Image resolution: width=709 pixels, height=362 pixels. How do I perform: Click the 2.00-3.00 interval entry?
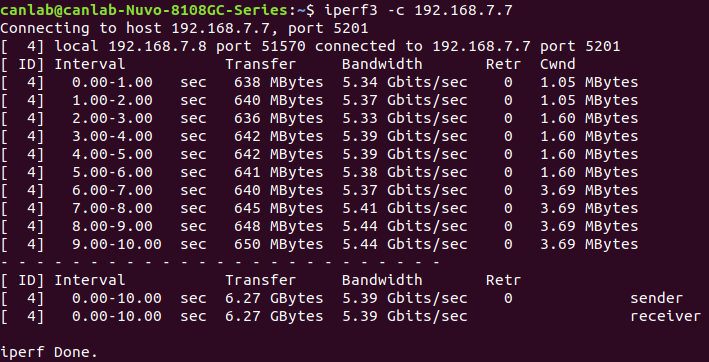pos(112,118)
